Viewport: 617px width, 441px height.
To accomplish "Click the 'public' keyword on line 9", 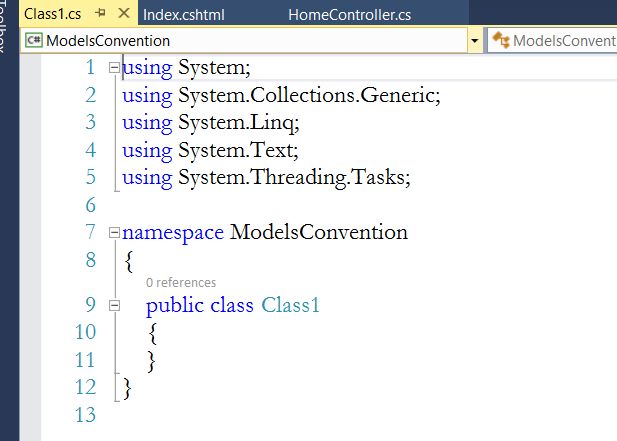I will pyautogui.click(x=175, y=306).
